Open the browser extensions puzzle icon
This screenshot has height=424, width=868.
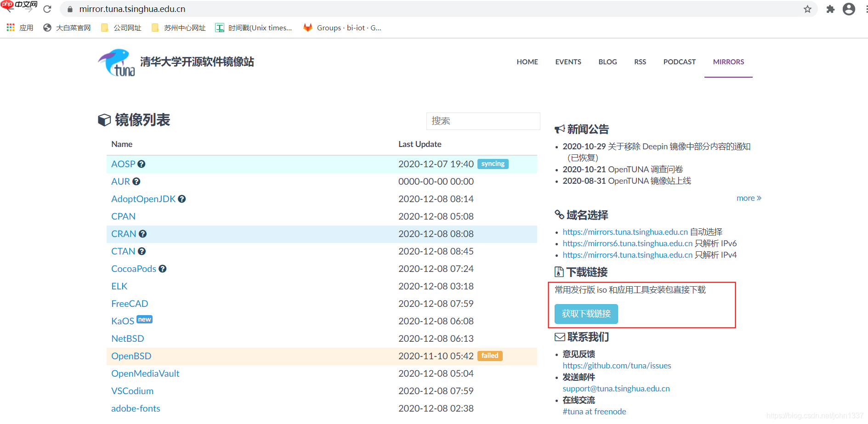click(x=830, y=9)
